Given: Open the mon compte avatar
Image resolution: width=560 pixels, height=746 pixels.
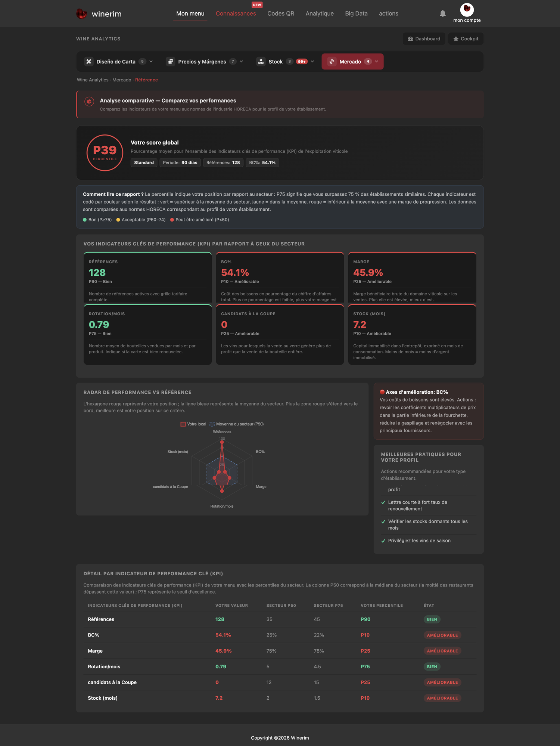Looking at the screenshot, I should tap(467, 10).
